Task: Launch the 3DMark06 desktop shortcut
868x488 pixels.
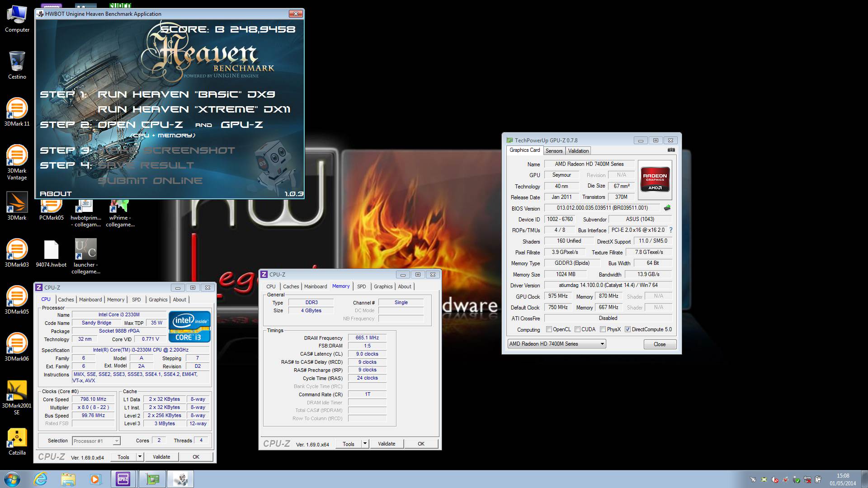Action: click(17, 347)
